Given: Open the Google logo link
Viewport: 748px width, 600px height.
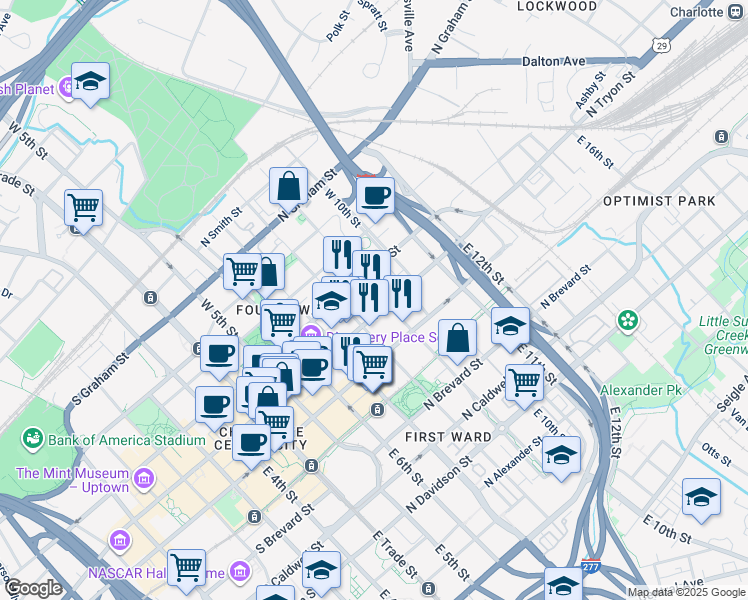Looking at the screenshot, I should tap(33, 588).
